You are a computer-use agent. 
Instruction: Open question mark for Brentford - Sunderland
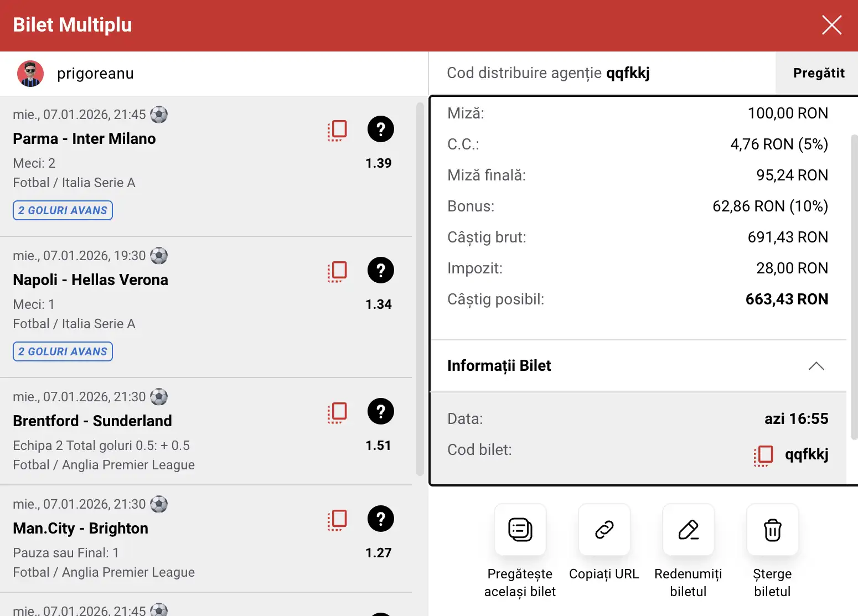380,411
